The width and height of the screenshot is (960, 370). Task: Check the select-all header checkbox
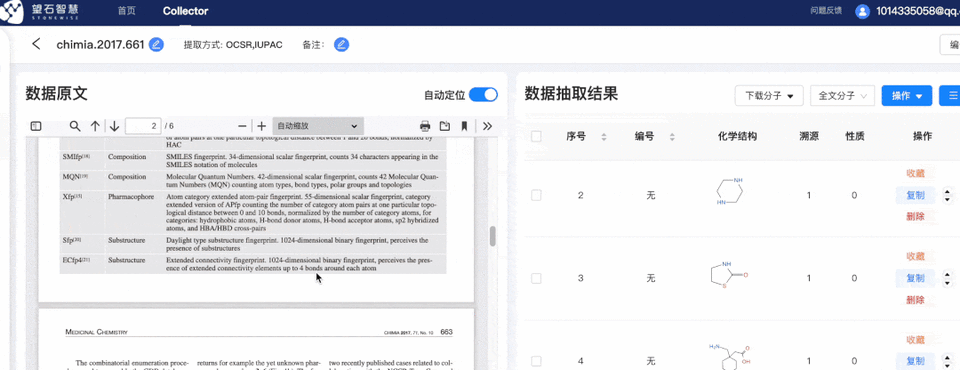(536, 137)
